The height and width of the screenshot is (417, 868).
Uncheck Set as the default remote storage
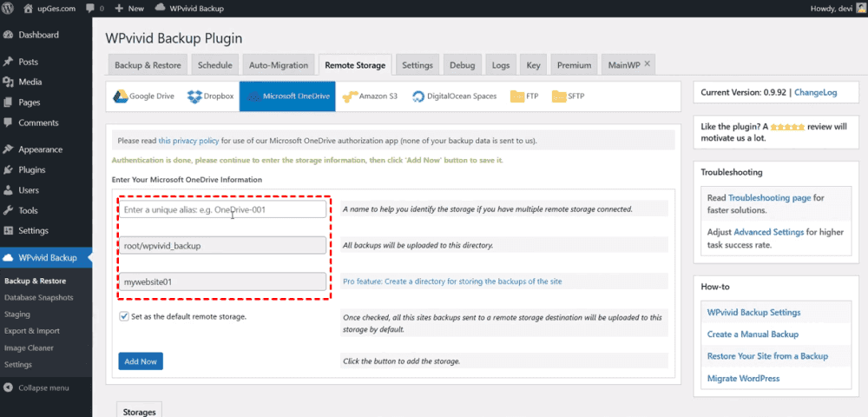[x=125, y=317]
